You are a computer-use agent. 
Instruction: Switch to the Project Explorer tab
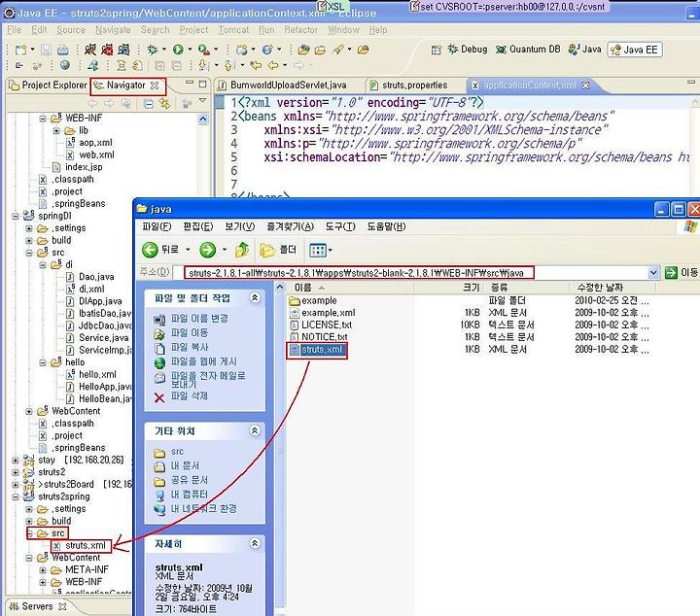point(49,86)
